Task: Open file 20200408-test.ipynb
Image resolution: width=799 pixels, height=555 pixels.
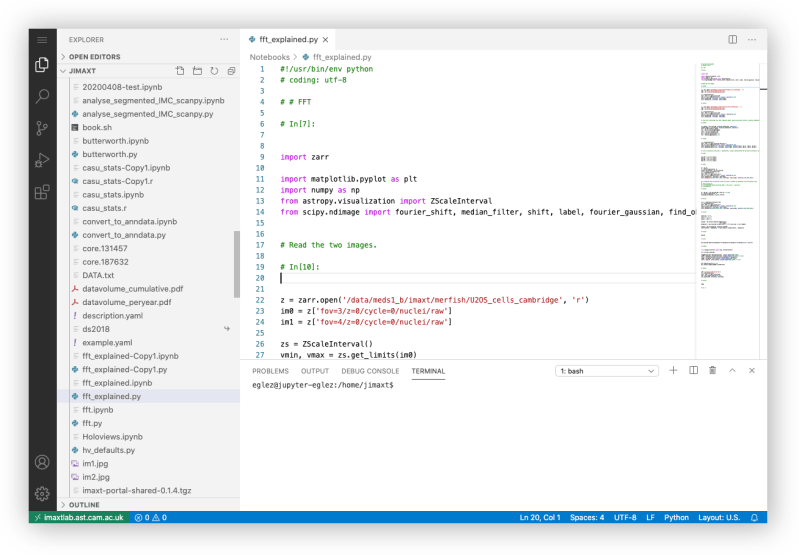Action: pyautogui.click(x=122, y=87)
